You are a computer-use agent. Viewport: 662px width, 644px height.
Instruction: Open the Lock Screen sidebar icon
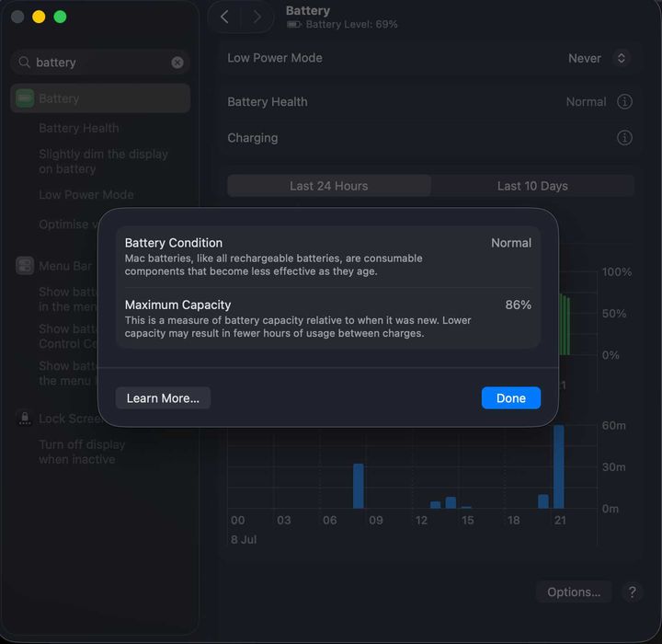(x=25, y=419)
